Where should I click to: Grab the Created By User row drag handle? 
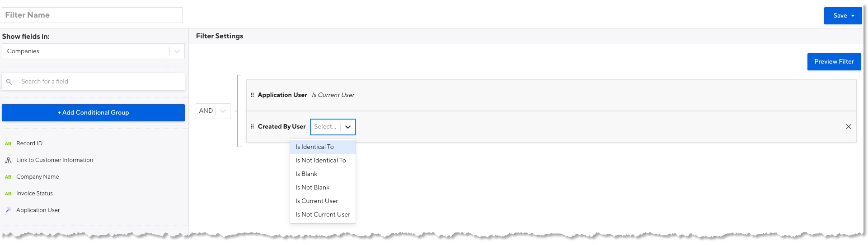(252, 127)
